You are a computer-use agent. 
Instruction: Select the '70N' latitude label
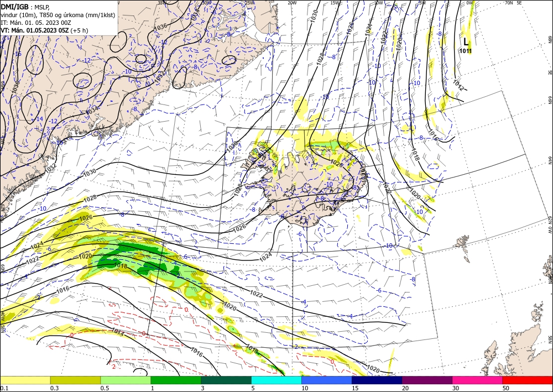[x=509, y=3]
